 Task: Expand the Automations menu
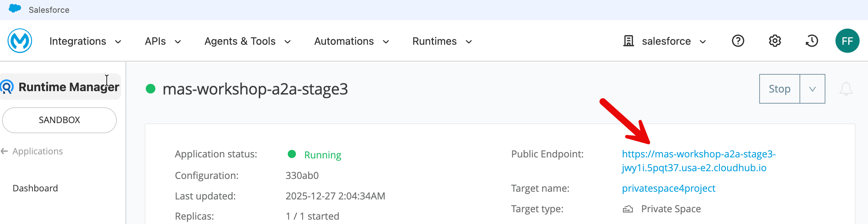[352, 41]
